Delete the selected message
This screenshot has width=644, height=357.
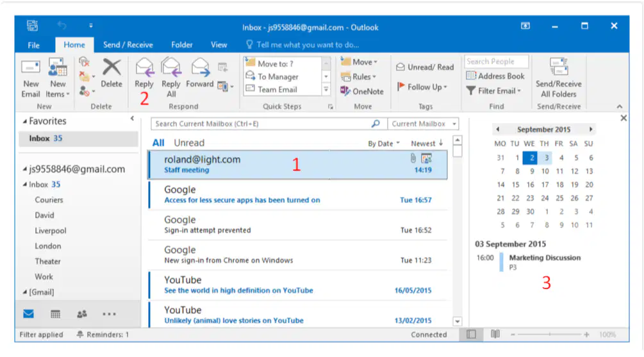coord(111,73)
